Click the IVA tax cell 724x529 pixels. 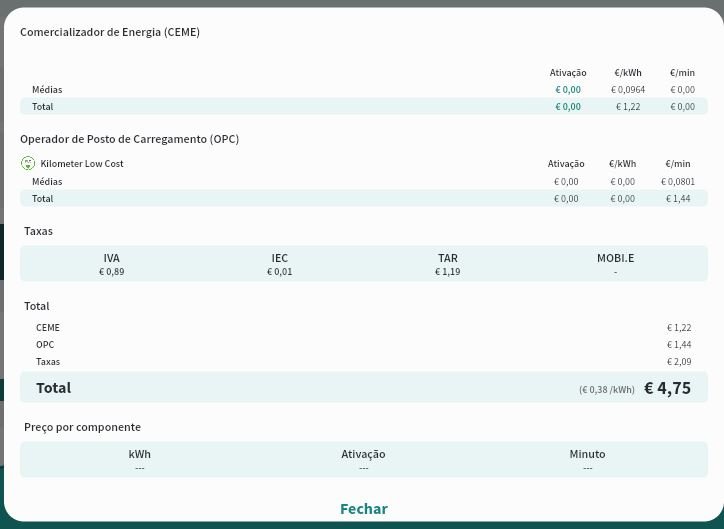click(111, 264)
